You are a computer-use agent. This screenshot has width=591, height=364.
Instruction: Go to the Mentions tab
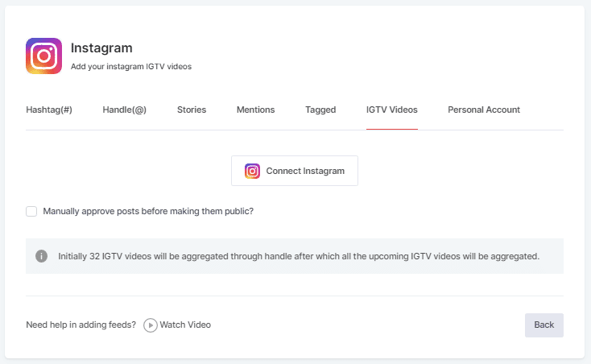255,110
